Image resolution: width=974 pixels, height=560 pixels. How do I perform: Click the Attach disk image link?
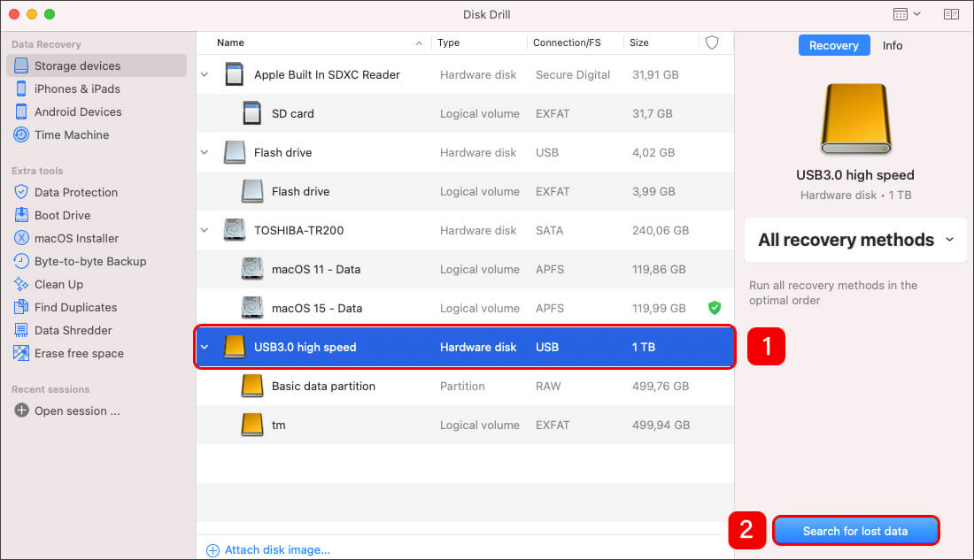click(276, 549)
